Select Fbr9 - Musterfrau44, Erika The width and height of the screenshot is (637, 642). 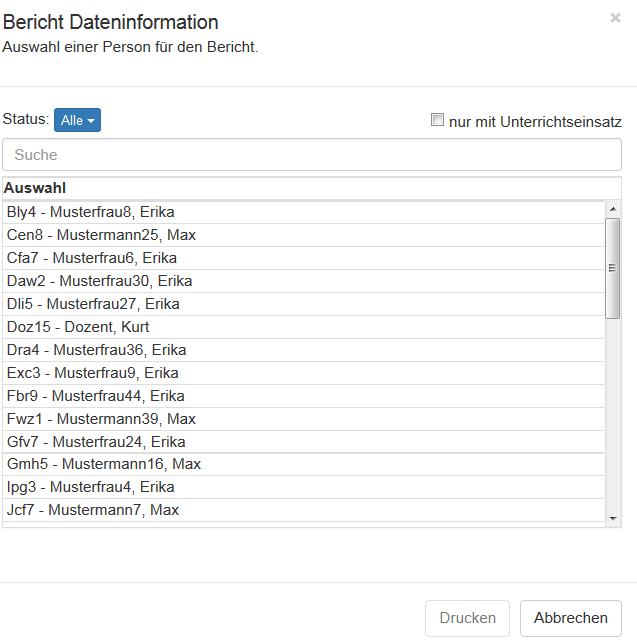(95, 396)
